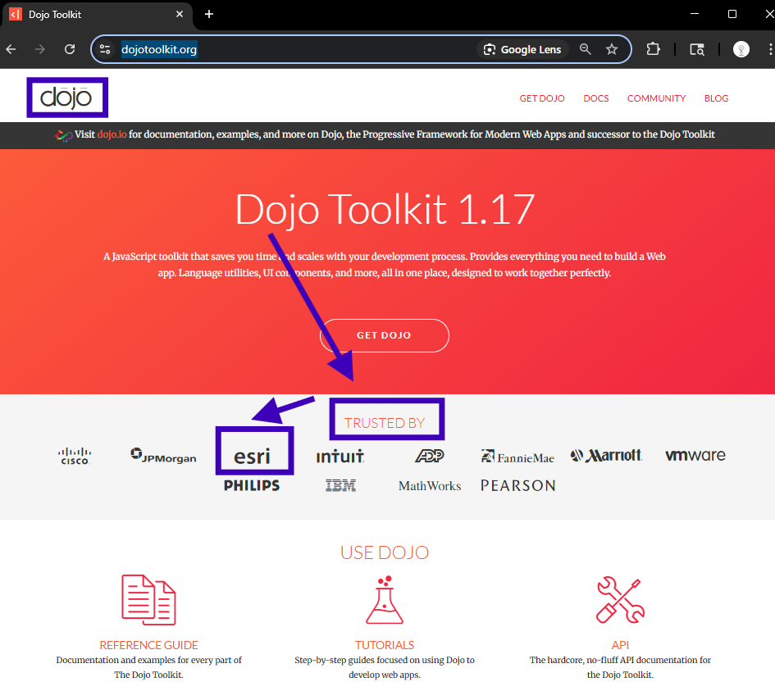Click the 'TRUSTED BY' heading text
The width and height of the screenshot is (775, 700).
[x=385, y=423]
